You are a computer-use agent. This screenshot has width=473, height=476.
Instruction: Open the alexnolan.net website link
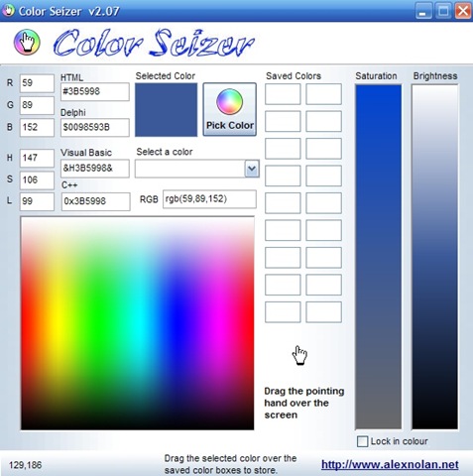[x=390, y=464]
